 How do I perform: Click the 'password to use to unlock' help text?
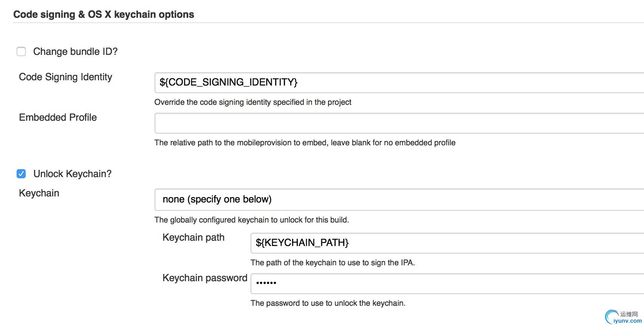(x=328, y=303)
